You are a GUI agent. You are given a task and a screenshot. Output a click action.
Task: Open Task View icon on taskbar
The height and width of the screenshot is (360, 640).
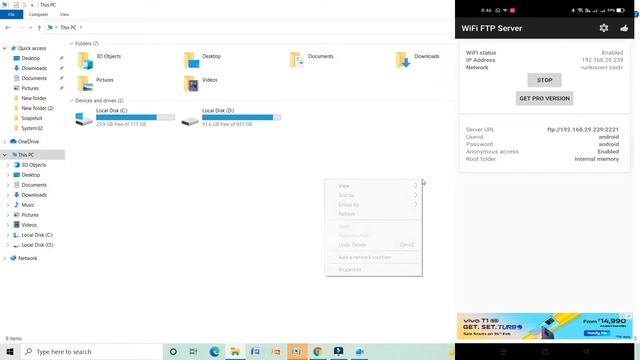[193, 351]
